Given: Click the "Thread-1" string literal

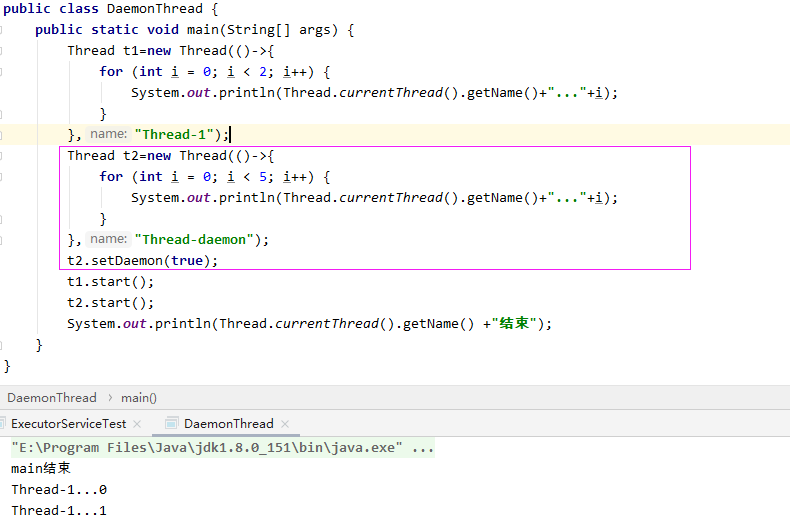Looking at the screenshot, I should (174, 135).
